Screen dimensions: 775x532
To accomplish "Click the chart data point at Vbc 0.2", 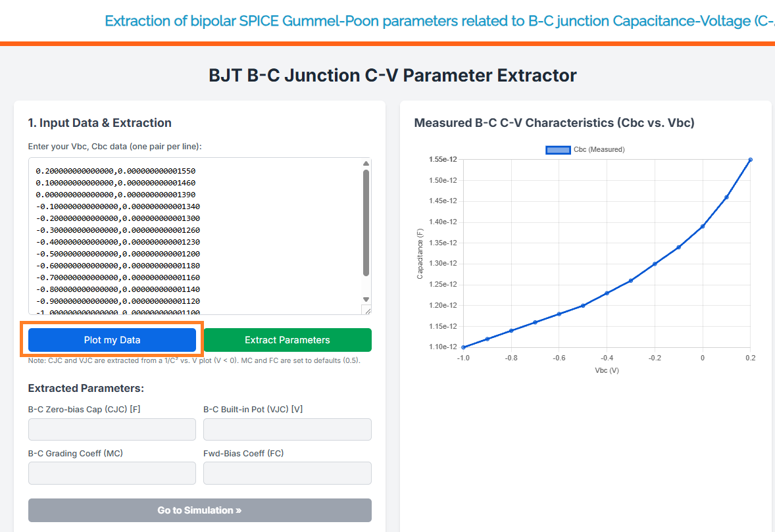I will click(x=750, y=159).
